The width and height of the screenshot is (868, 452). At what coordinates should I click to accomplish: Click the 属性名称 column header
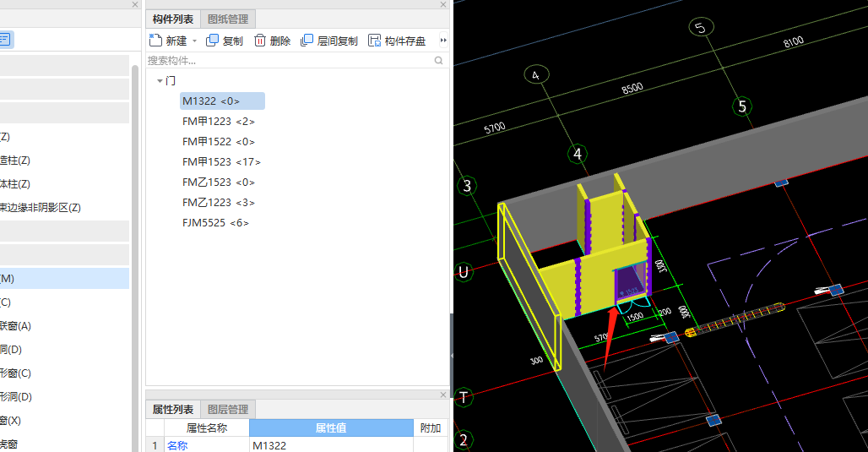[x=207, y=427]
